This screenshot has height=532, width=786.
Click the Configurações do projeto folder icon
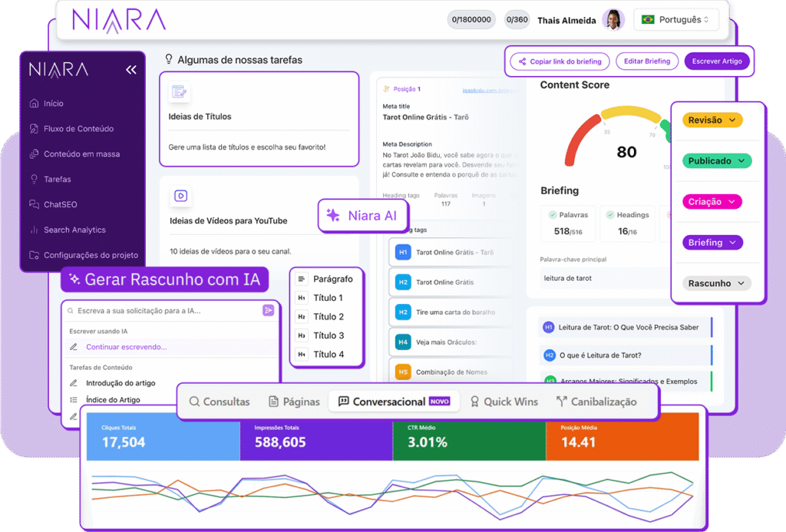pos(34,255)
